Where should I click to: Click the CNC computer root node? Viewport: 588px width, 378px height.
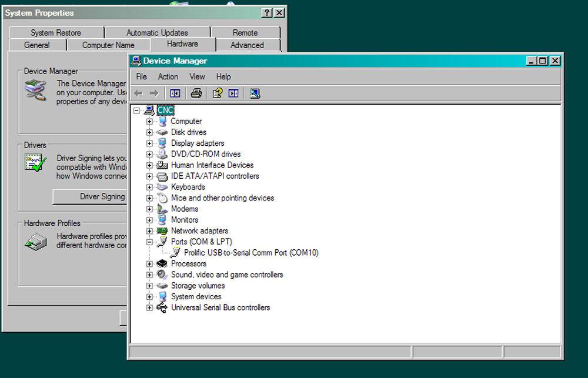tap(166, 110)
